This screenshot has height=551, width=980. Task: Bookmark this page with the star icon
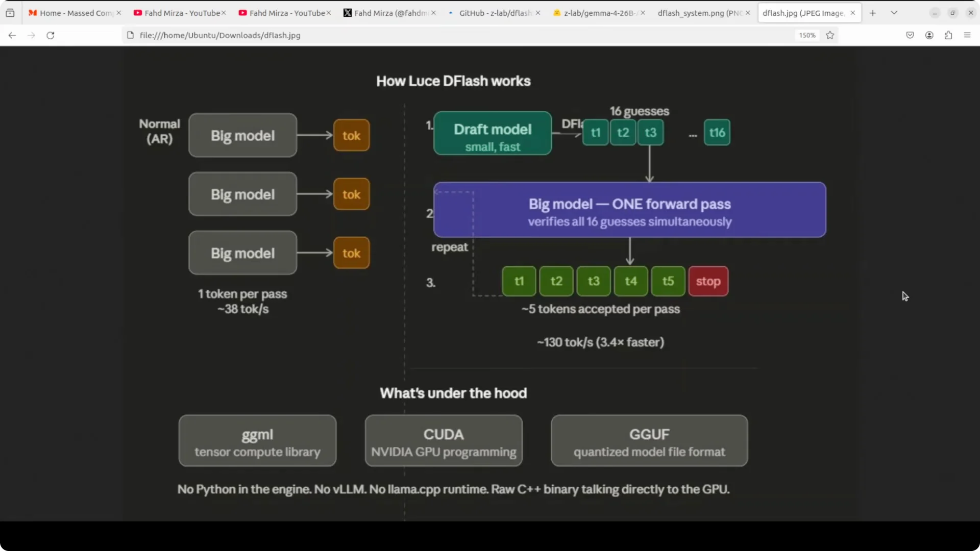click(830, 35)
